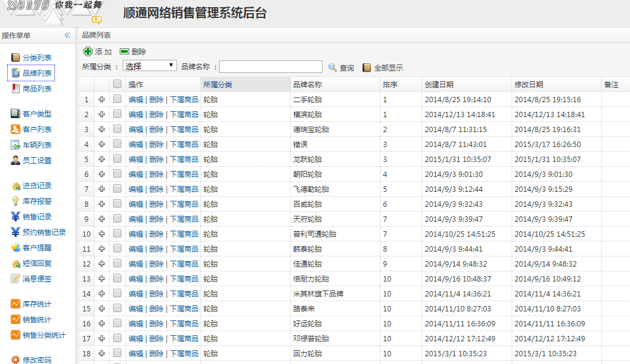The width and height of the screenshot is (630, 364).
Task: Click 下属商品 link for 朝阳轮胎 row
Action: click(x=184, y=174)
